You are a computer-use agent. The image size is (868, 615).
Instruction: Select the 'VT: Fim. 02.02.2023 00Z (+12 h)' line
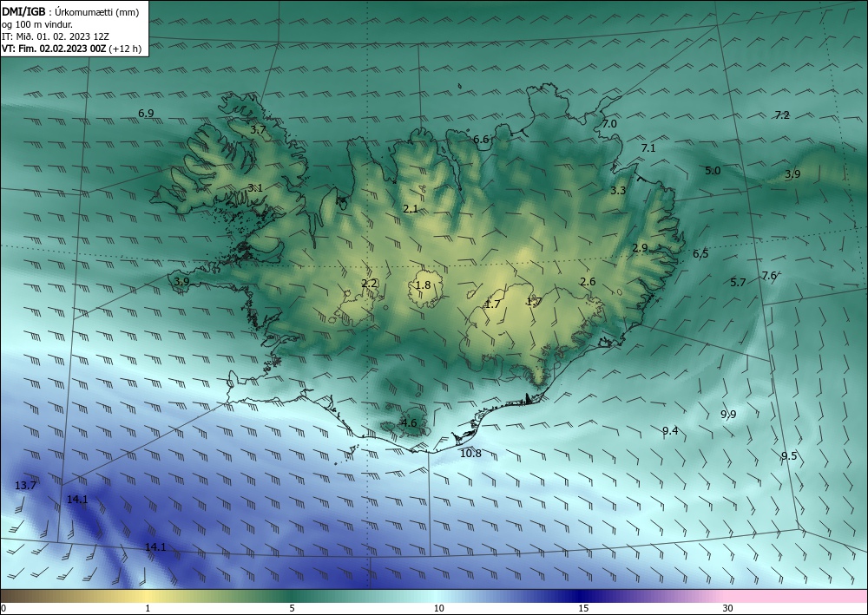[x=71, y=49]
